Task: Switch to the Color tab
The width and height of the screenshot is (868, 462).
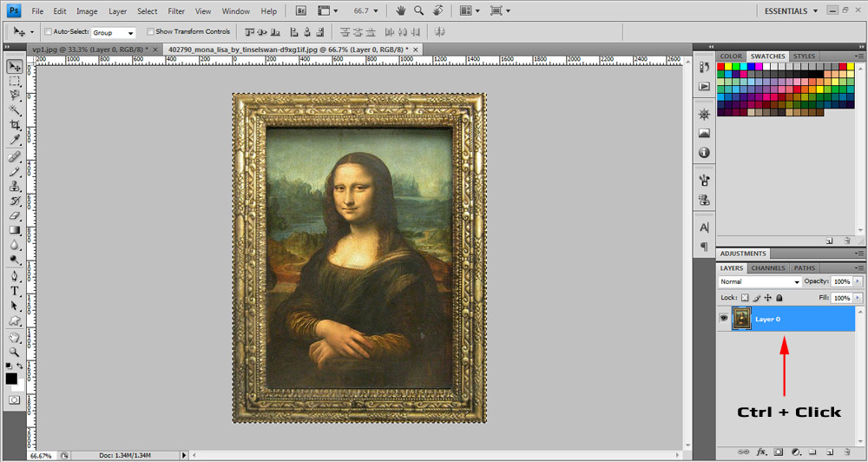Action: pos(731,56)
